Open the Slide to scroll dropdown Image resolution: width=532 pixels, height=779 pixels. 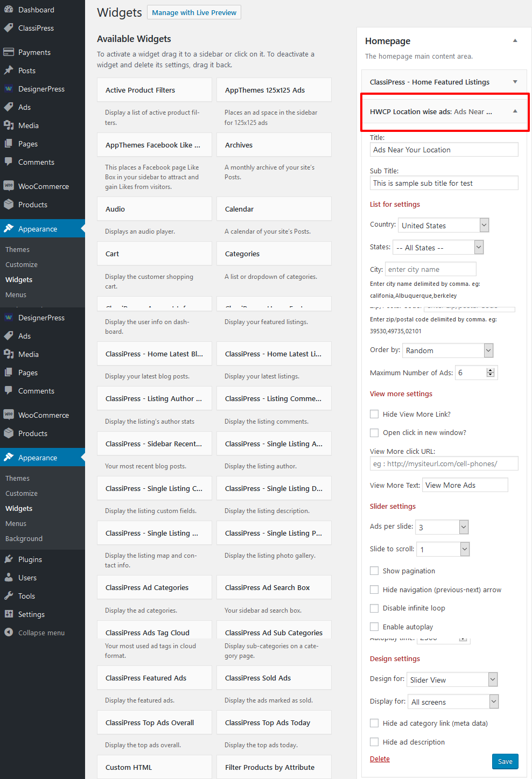click(443, 549)
